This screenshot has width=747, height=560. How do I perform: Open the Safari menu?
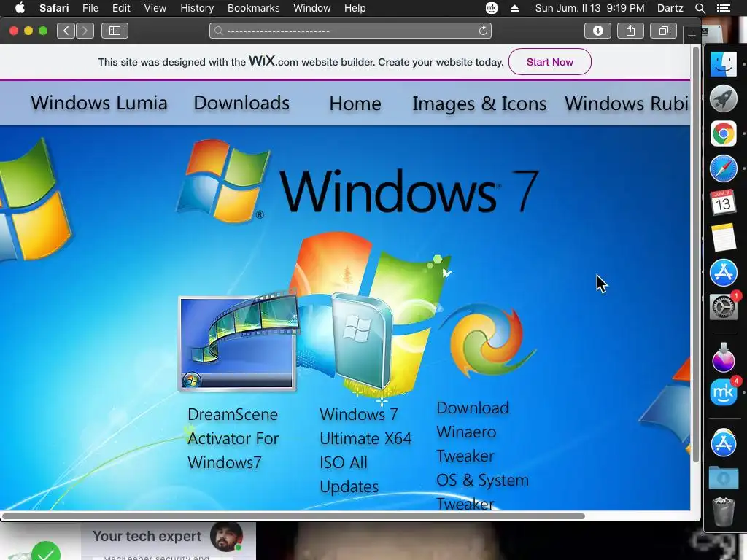(54, 8)
